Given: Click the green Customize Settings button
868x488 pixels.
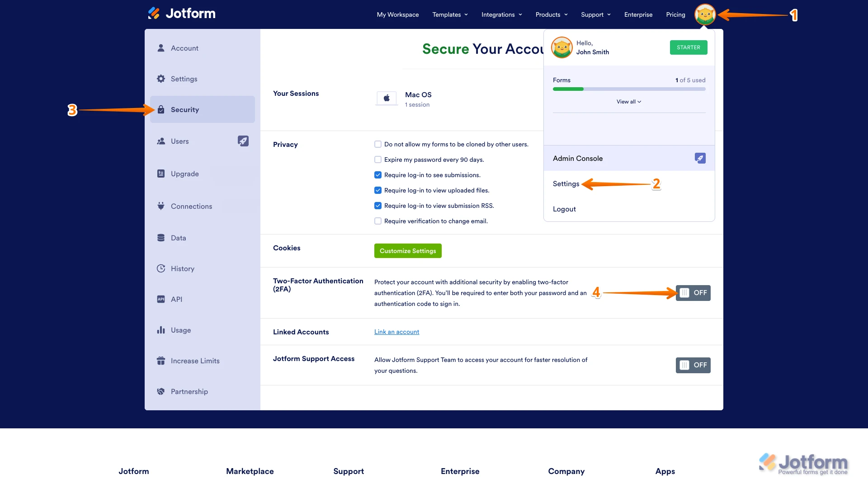Looking at the screenshot, I should pos(408,251).
